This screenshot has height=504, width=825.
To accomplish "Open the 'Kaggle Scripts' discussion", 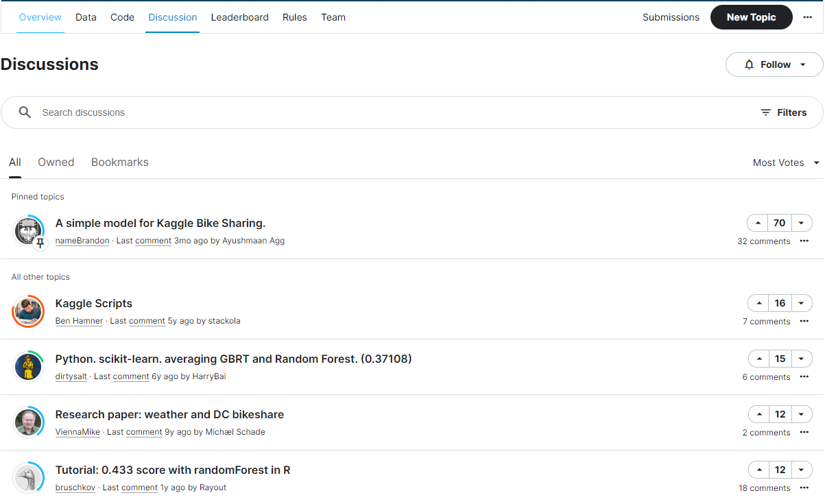I will click(94, 303).
